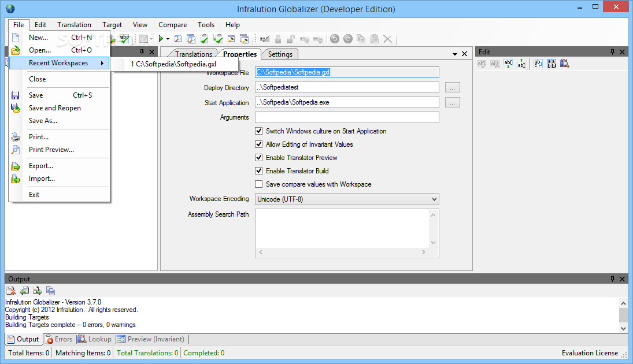Screen dimensions: 633x364
Task: Toggle Switch Windows culture on Start Application
Action: click(x=259, y=131)
